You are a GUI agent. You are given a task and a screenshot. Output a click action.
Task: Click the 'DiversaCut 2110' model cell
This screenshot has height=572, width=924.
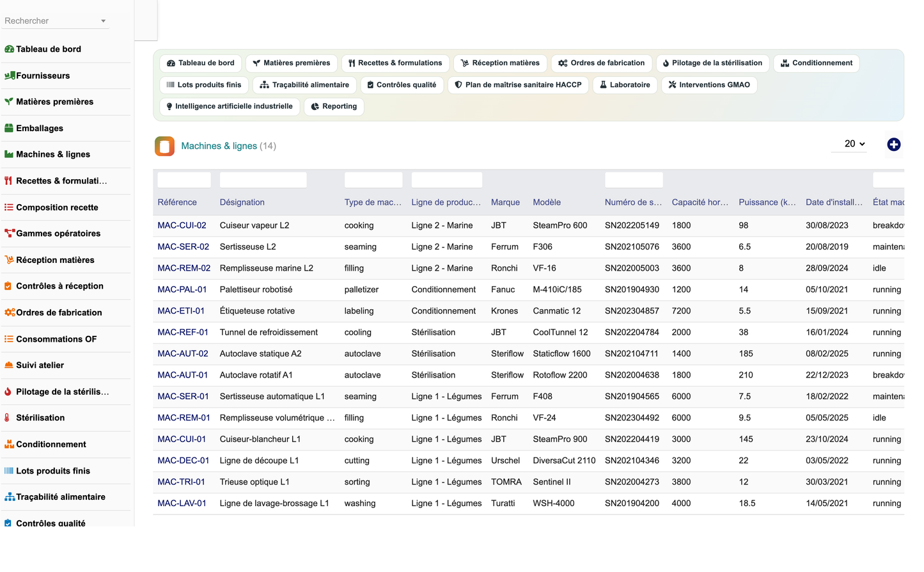564,461
